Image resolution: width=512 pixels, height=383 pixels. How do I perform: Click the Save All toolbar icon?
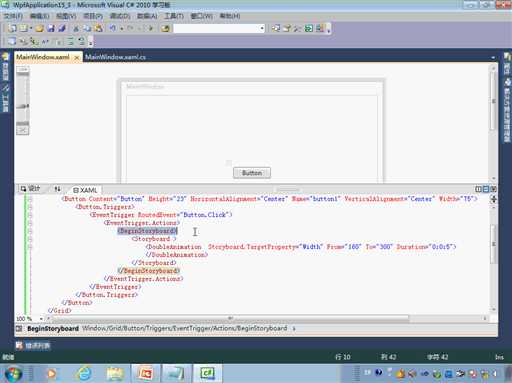click(x=62, y=28)
